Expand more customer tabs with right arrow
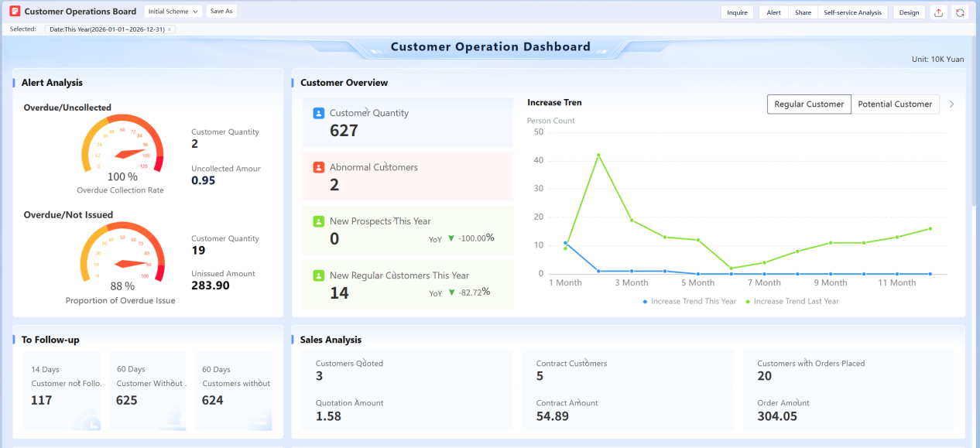 click(x=951, y=104)
